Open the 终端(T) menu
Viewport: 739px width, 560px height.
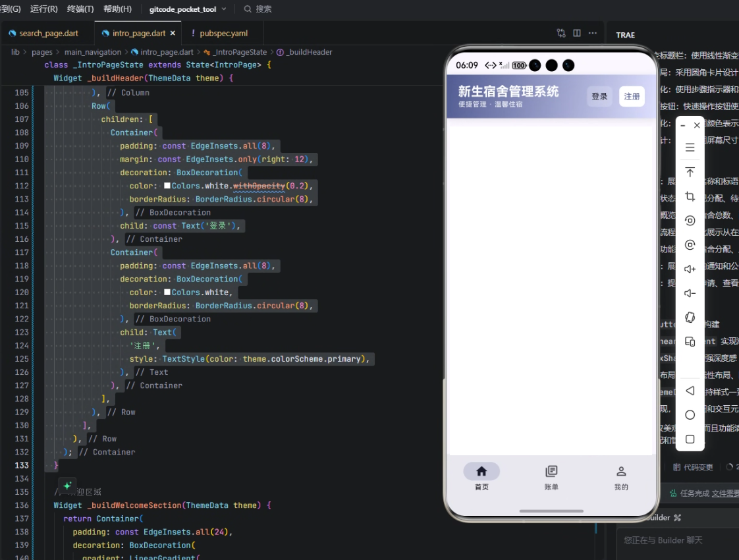point(80,9)
